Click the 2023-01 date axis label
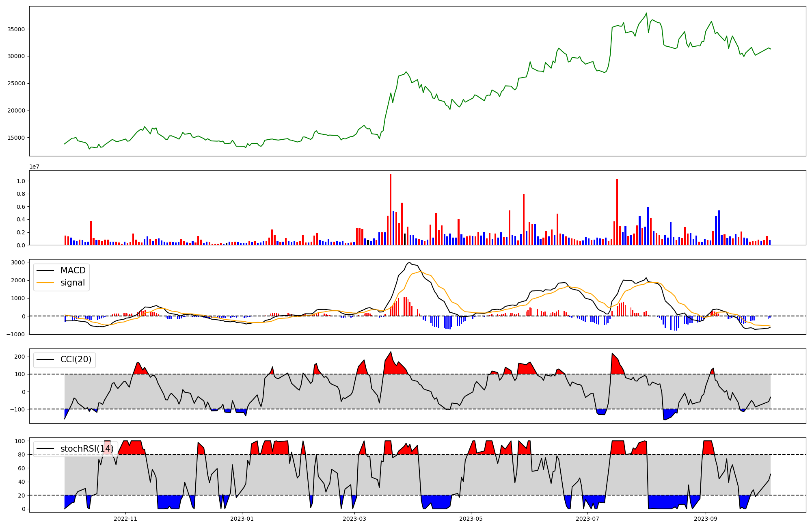The image size is (812, 528). pyautogui.click(x=242, y=519)
